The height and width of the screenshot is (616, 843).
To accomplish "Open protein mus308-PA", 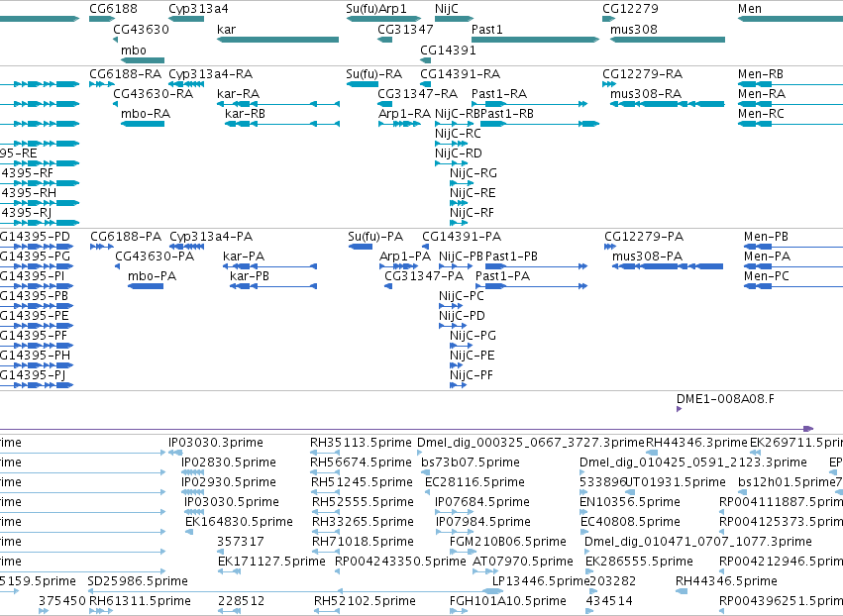I will coord(647,257).
